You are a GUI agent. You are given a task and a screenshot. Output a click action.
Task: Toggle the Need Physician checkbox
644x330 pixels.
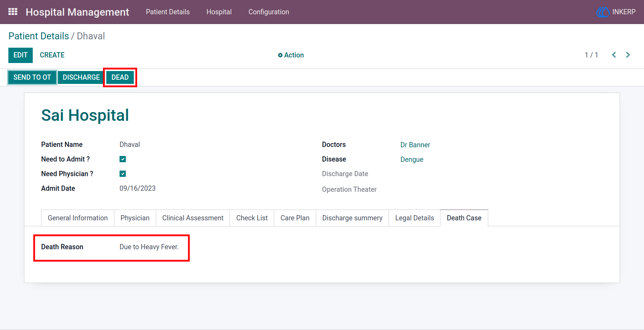point(123,174)
